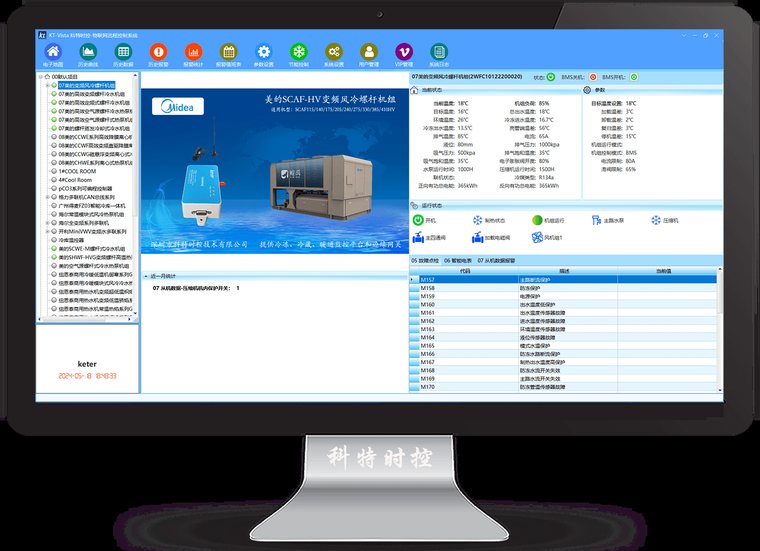Select the 美的SHWF-HVG tree item
This screenshot has height=551, width=760.
(x=95, y=257)
